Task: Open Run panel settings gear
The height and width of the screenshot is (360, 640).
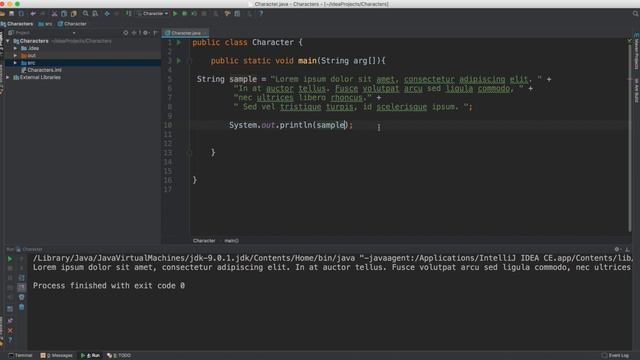Action: click(617, 249)
